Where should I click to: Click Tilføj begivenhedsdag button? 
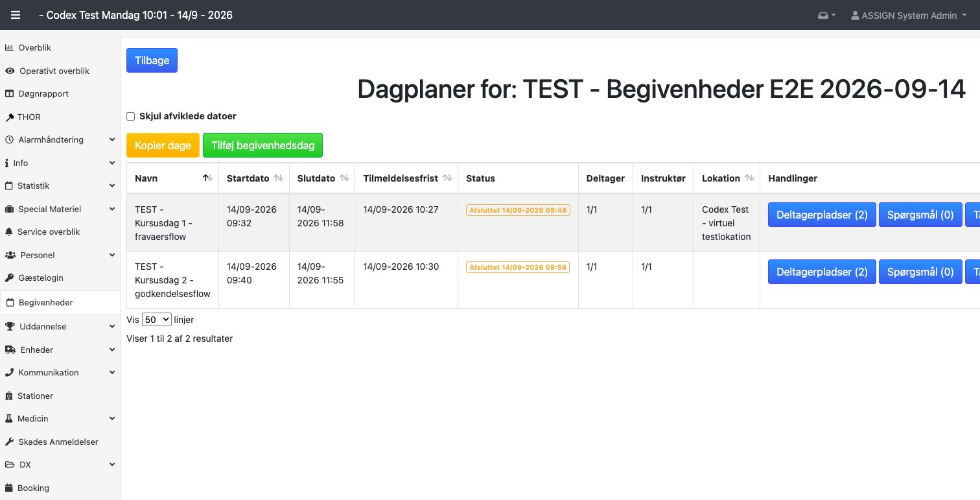(262, 145)
